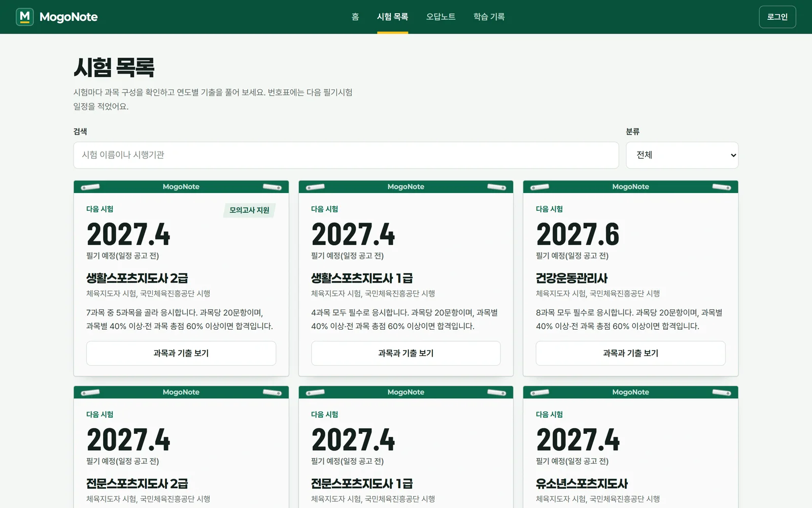Click the 4과목 모두 필수 description text
This screenshot has width=812, height=508.
point(404,320)
